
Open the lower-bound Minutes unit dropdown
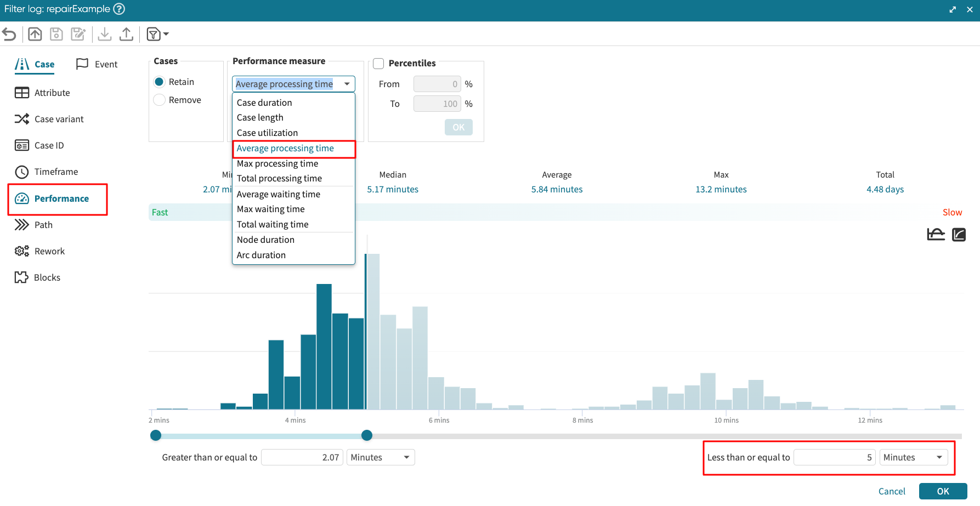click(x=381, y=457)
